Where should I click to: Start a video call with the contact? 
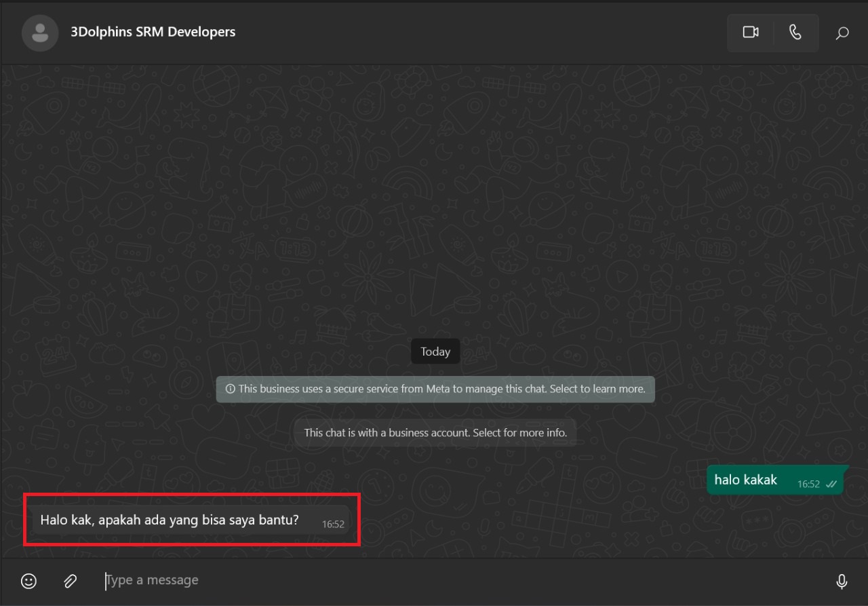(750, 33)
